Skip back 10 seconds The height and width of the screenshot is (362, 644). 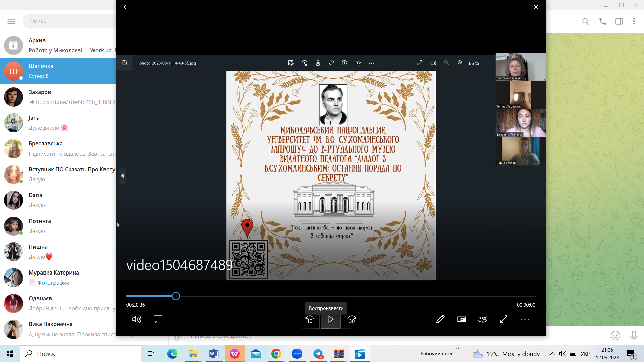[x=310, y=320]
